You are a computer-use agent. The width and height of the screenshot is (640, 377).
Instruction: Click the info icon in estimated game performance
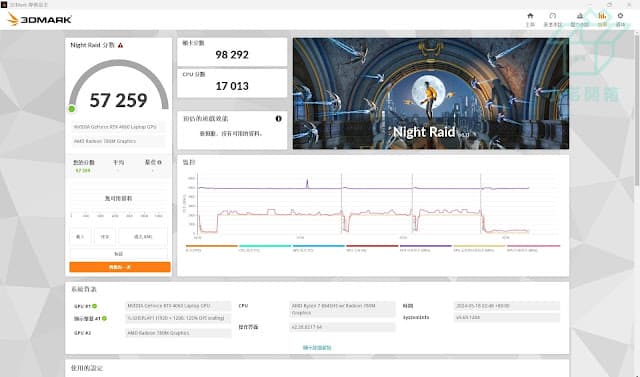click(278, 118)
